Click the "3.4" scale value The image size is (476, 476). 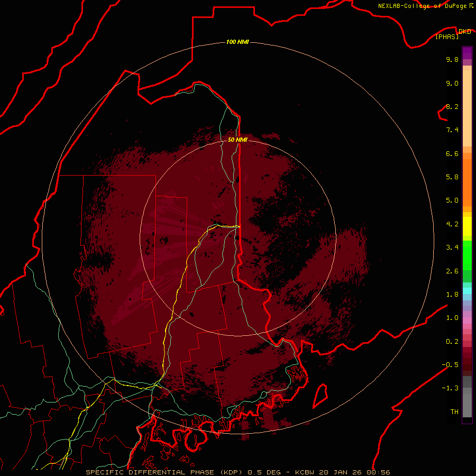(452, 248)
